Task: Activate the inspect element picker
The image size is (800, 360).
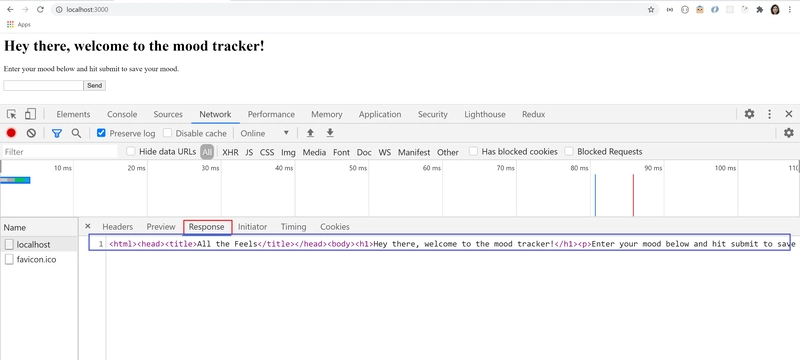Action: point(12,114)
